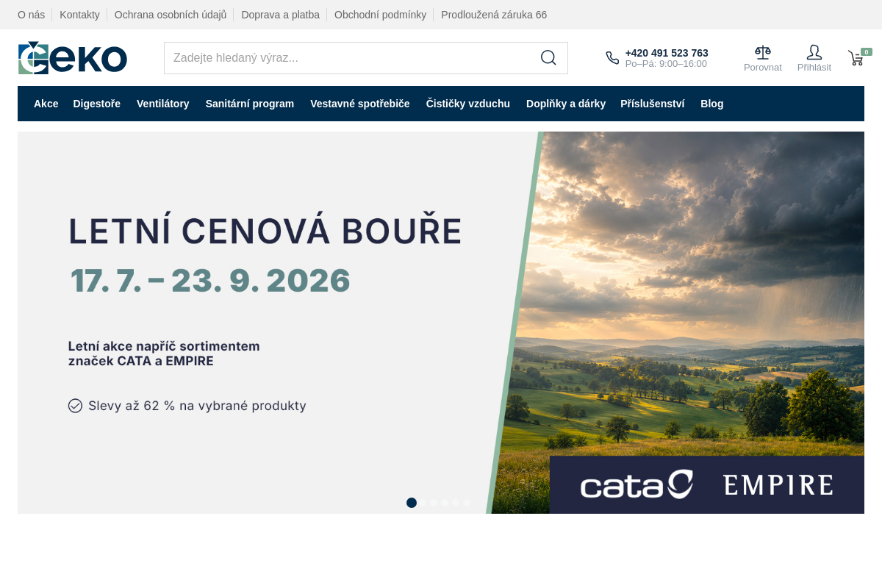Open Akce menu item
The image size is (882, 588).
point(46,104)
